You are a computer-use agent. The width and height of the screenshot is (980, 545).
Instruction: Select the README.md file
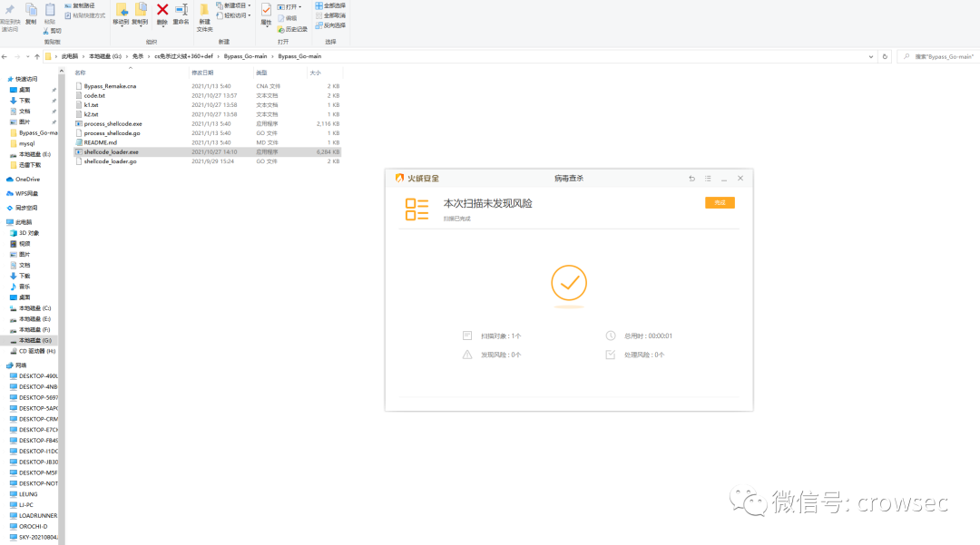click(100, 141)
